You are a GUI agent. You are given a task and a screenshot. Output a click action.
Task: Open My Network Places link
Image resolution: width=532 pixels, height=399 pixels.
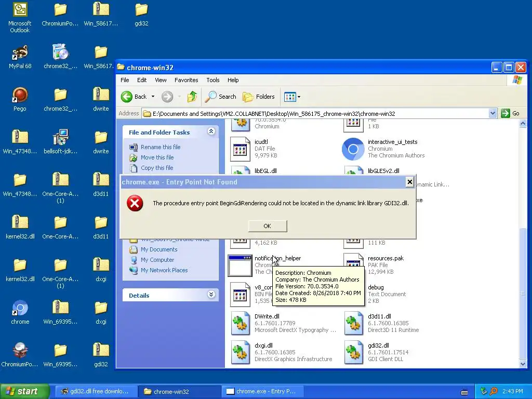click(x=164, y=270)
